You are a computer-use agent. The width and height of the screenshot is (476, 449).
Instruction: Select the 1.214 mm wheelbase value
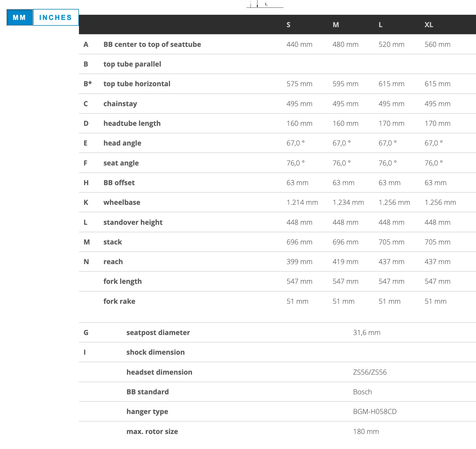click(302, 203)
